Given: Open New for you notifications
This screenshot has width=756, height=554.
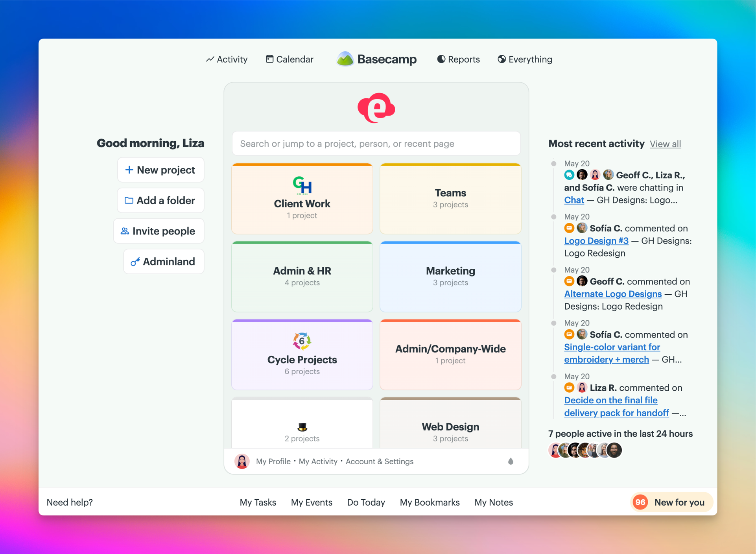Looking at the screenshot, I should (x=672, y=502).
